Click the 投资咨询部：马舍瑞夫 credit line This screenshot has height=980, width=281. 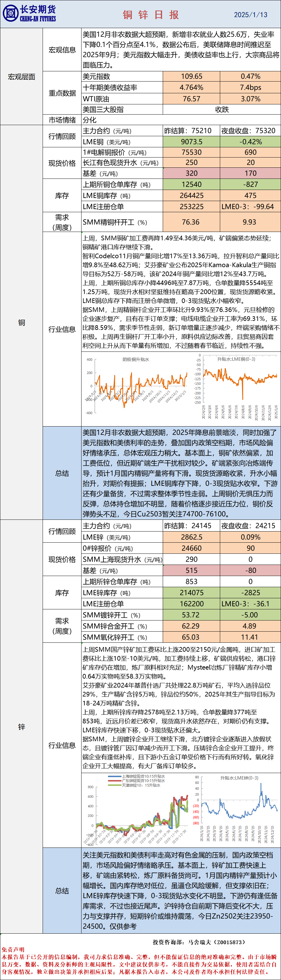(199, 942)
